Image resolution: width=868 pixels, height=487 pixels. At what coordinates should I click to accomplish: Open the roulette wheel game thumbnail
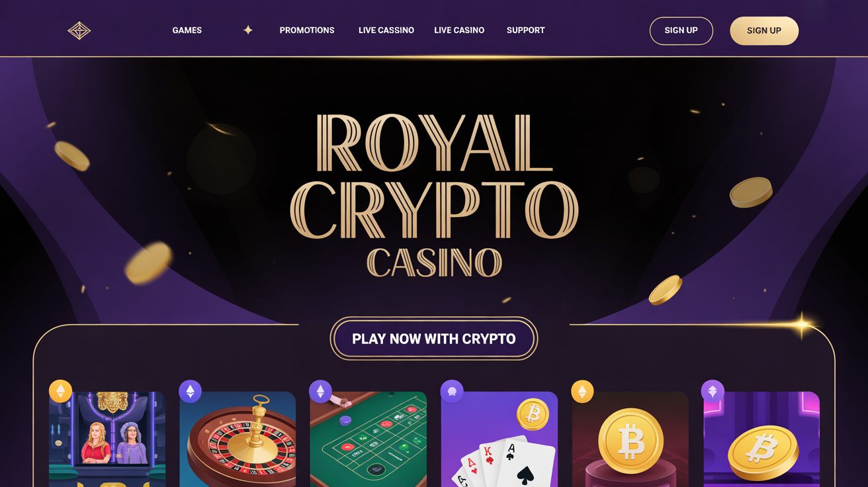pos(238,439)
